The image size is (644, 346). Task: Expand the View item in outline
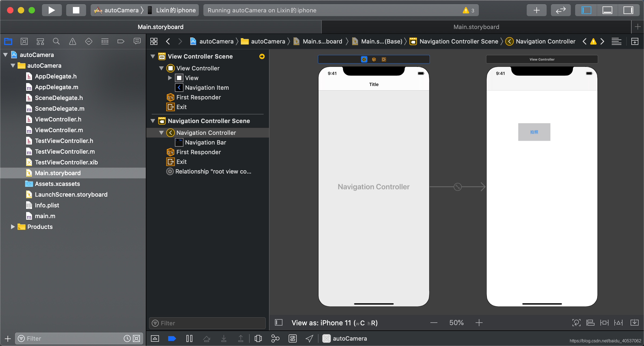[170, 78]
